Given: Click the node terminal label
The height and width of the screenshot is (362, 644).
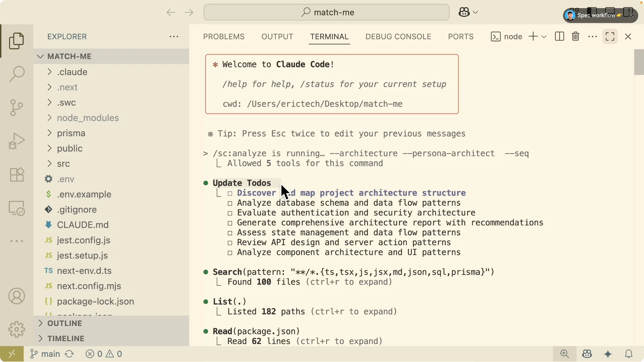Looking at the screenshot, I should (x=506, y=37).
